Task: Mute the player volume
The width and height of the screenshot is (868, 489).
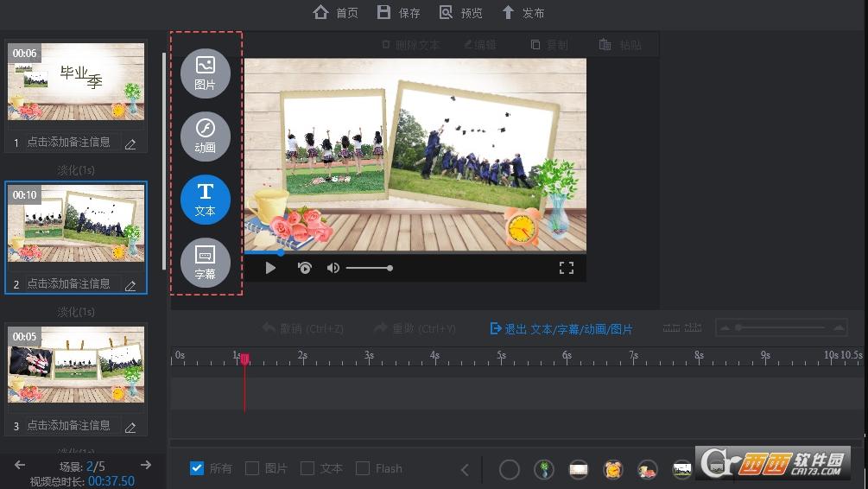Action: click(333, 268)
